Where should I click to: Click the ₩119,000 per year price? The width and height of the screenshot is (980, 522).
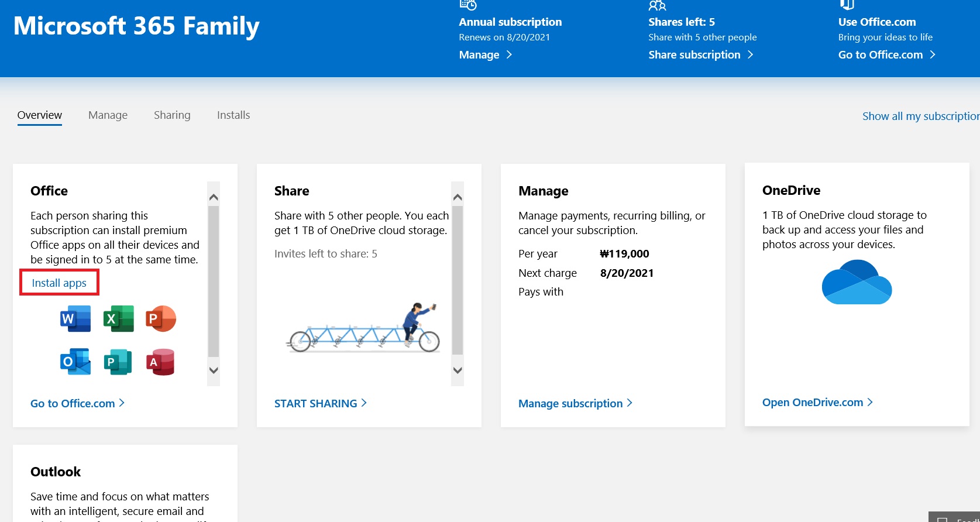click(x=624, y=253)
